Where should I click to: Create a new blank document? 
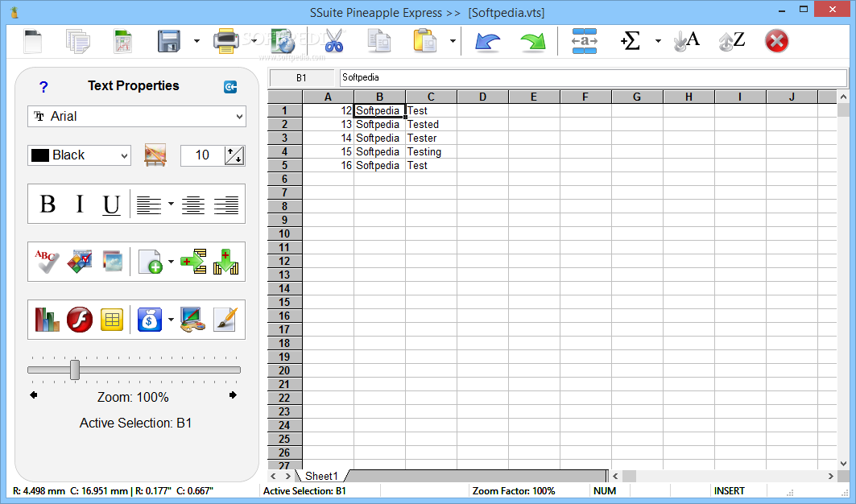coord(33,41)
